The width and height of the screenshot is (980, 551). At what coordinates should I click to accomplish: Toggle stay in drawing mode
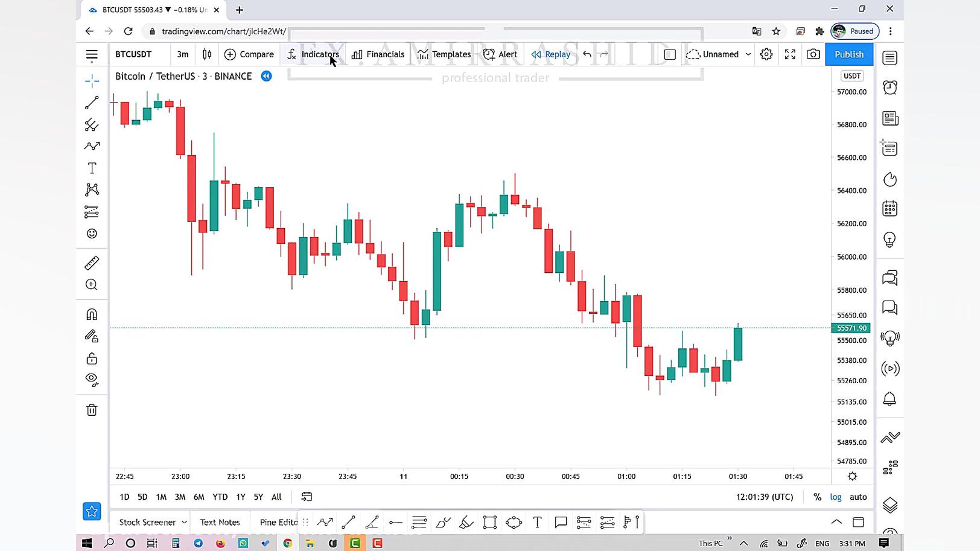(92, 336)
